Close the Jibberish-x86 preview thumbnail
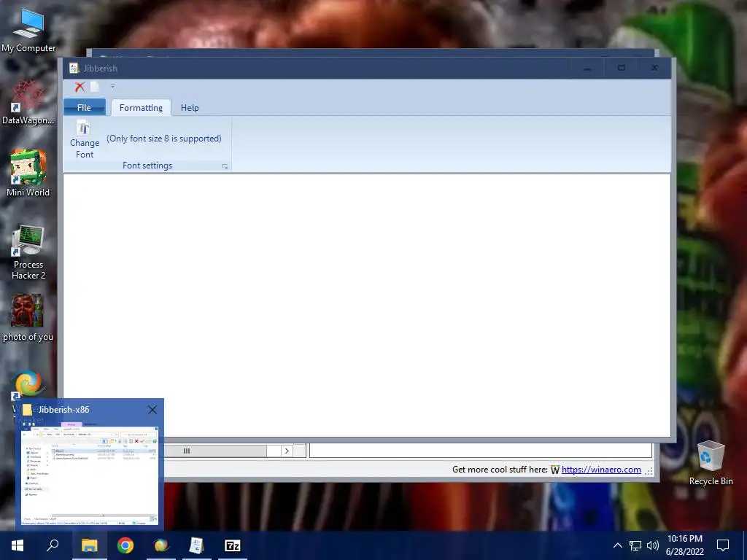747x560 pixels. tap(152, 410)
